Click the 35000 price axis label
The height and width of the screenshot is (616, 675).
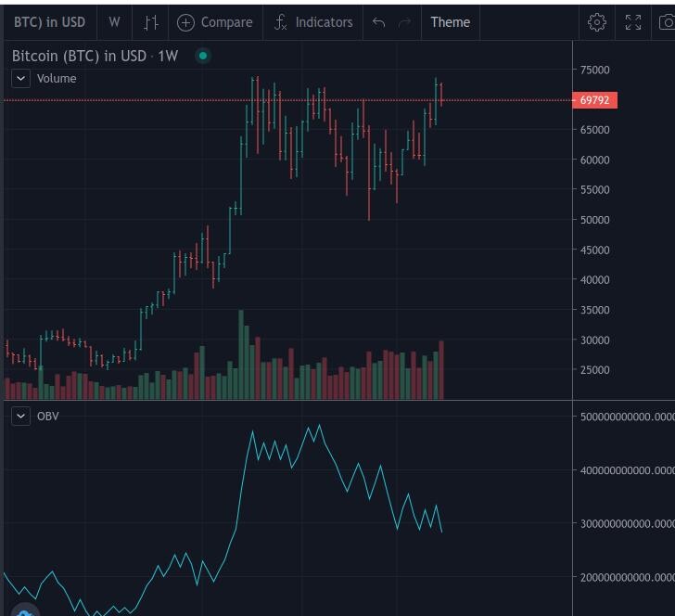(x=594, y=310)
